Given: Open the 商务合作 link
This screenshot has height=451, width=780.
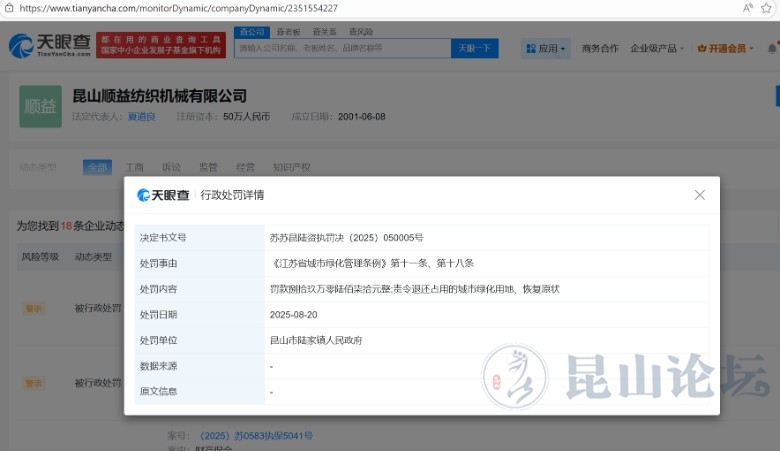Looking at the screenshot, I should (x=600, y=48).
